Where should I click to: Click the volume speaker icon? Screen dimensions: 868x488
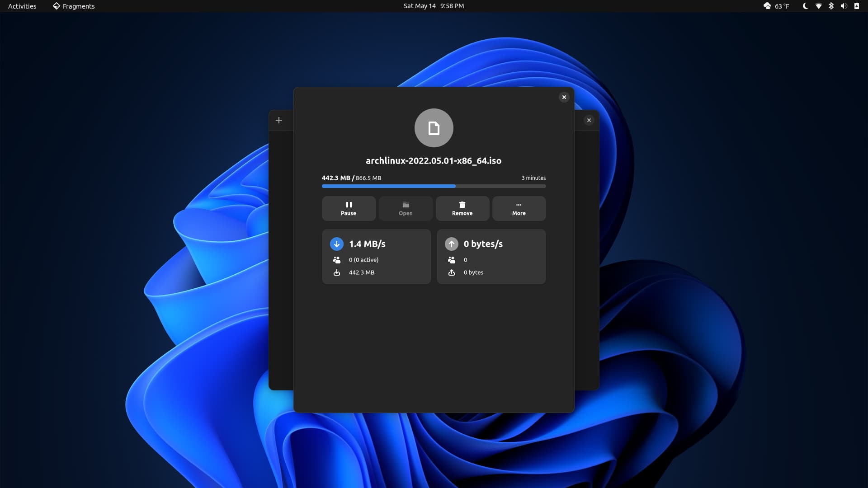pos(844,6)
